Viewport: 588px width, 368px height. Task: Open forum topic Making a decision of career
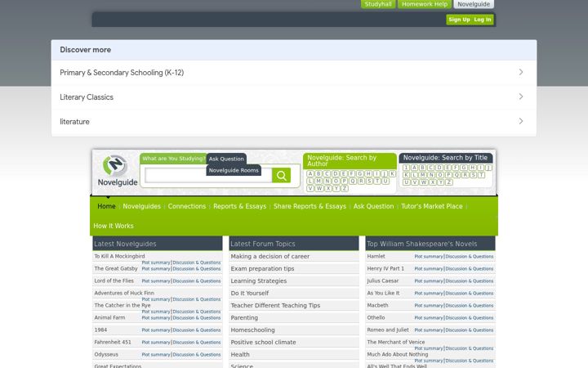270,256
